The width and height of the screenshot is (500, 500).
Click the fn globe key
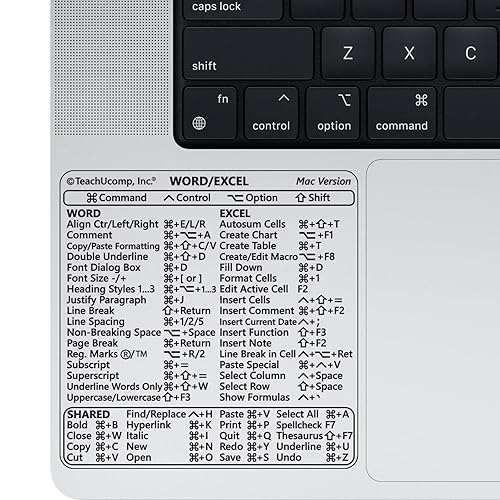point(210,113)
